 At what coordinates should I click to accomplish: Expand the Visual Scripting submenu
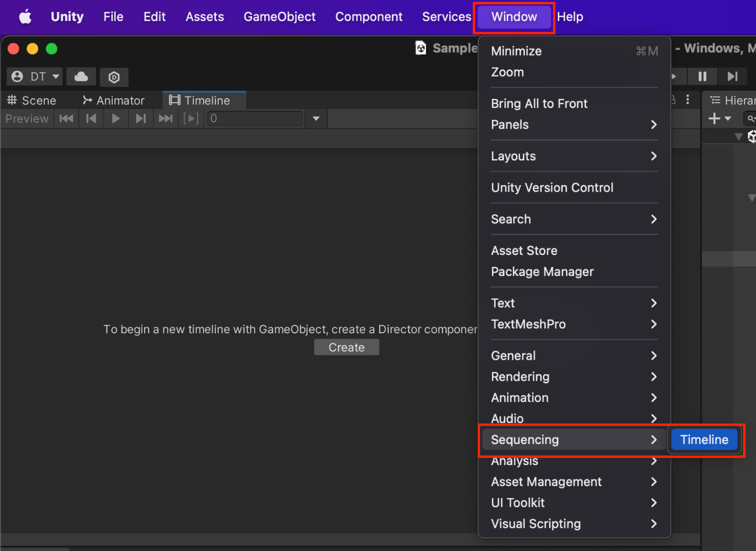point(575,524)
